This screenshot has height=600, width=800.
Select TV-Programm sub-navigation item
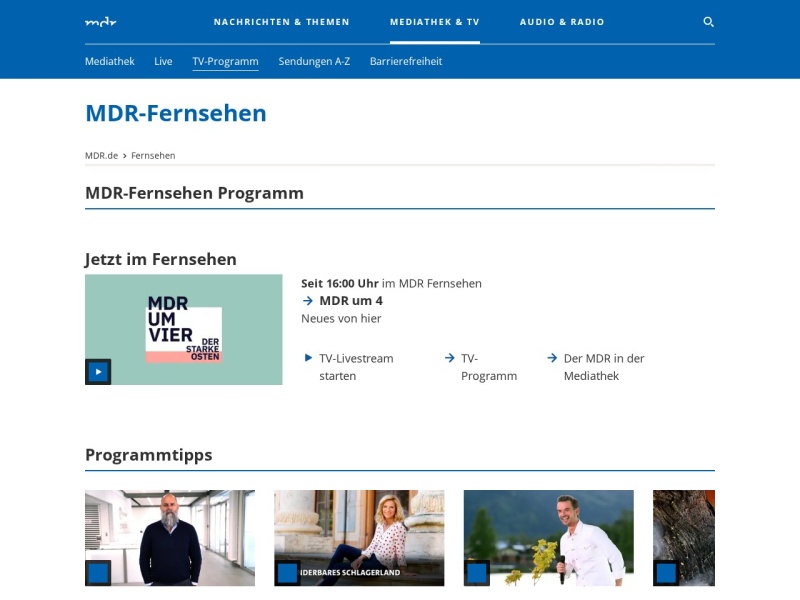[226, 61]
